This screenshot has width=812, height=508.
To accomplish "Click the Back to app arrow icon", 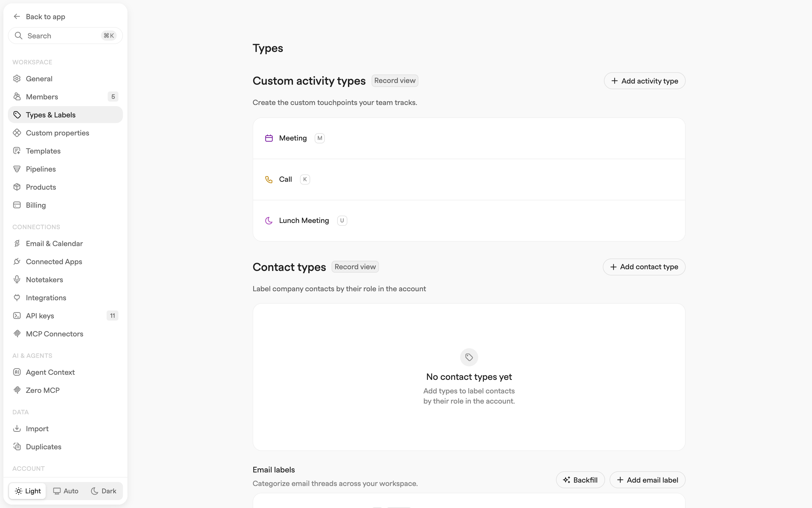I will [17, 16].
